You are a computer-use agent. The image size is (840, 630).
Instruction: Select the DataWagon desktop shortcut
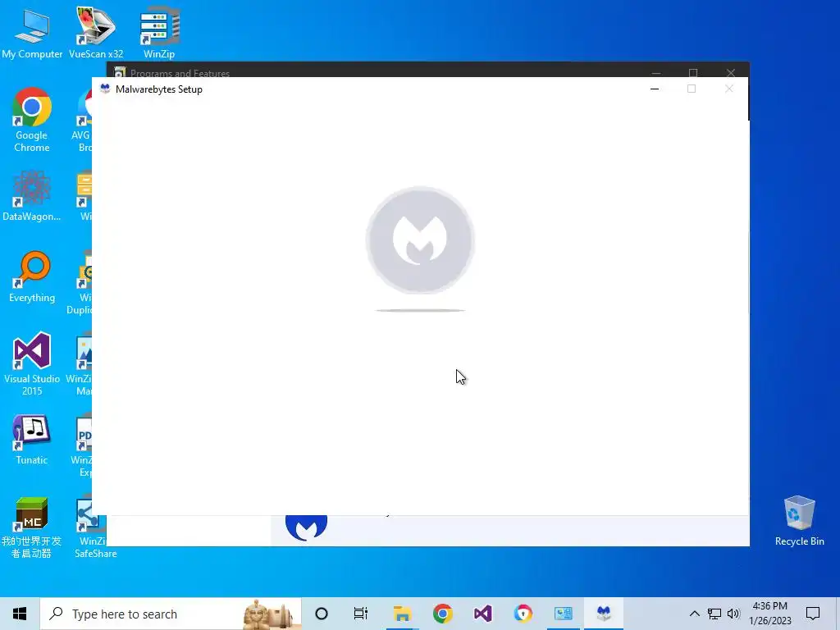[32, 195]
